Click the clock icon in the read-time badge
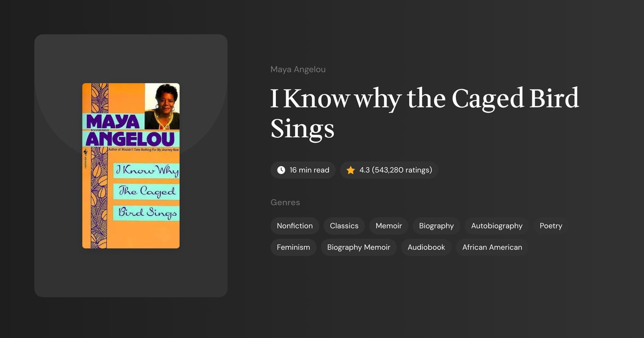The height and width of the screenshot is (338, 644). point(281,170)
